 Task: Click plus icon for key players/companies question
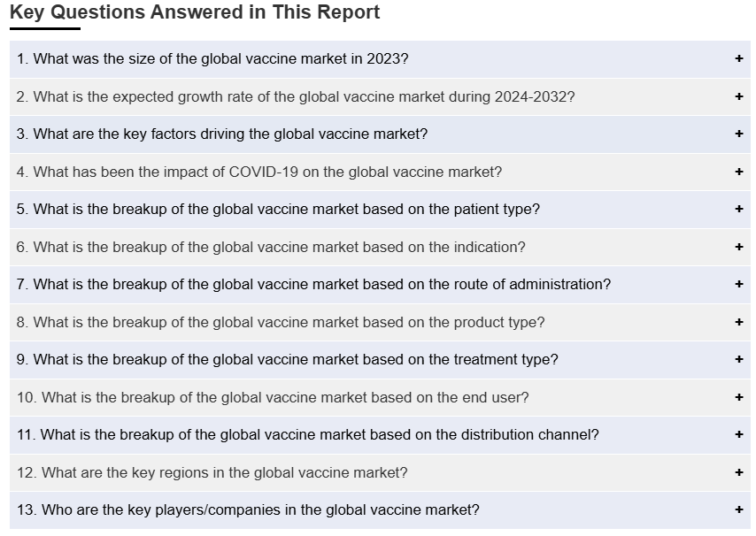739,509
